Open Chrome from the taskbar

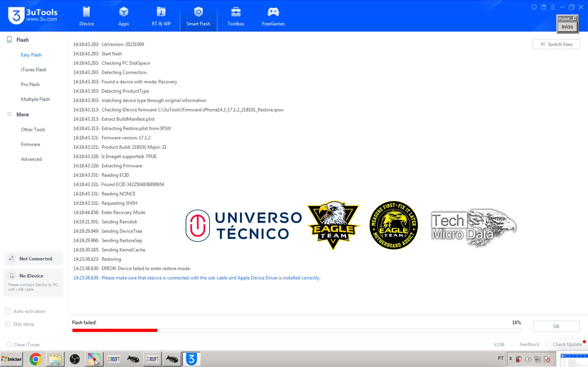pos(36,359)
